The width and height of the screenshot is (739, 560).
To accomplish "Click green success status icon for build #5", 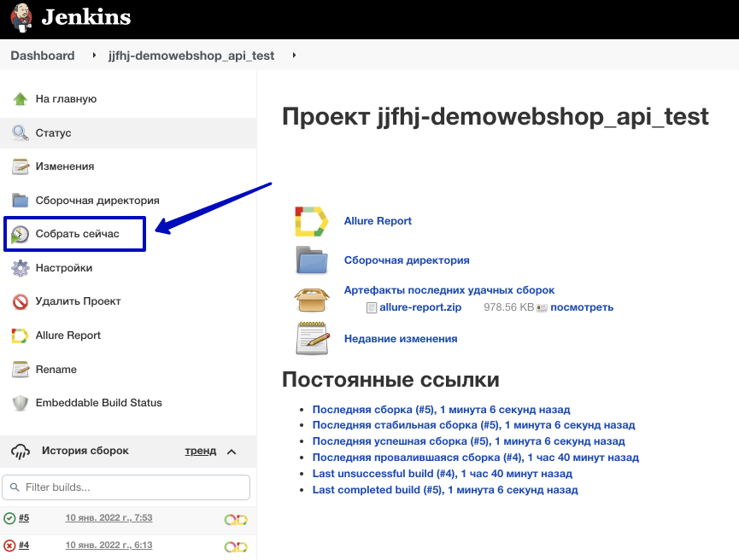I will point(9,518).
